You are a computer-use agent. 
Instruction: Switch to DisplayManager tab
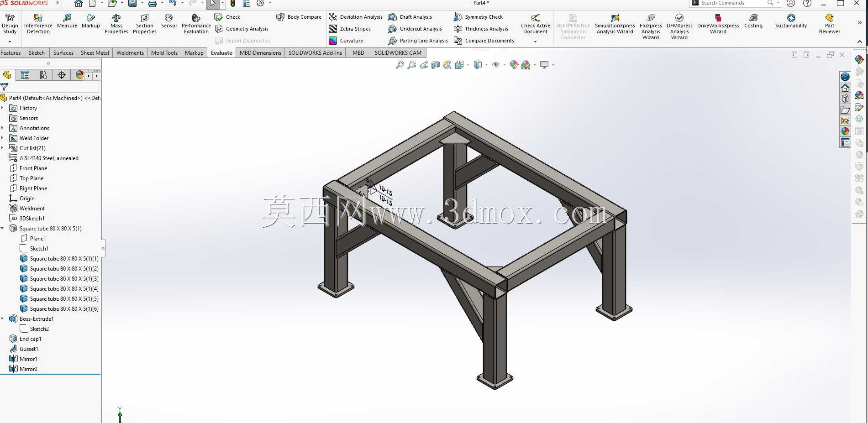tap(79, 75)
